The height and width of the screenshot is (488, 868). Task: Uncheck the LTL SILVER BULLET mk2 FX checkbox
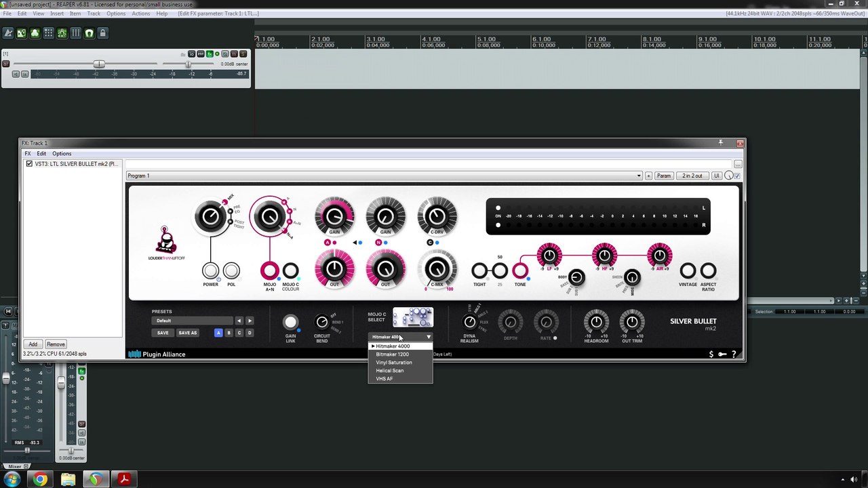click(29, 164)
